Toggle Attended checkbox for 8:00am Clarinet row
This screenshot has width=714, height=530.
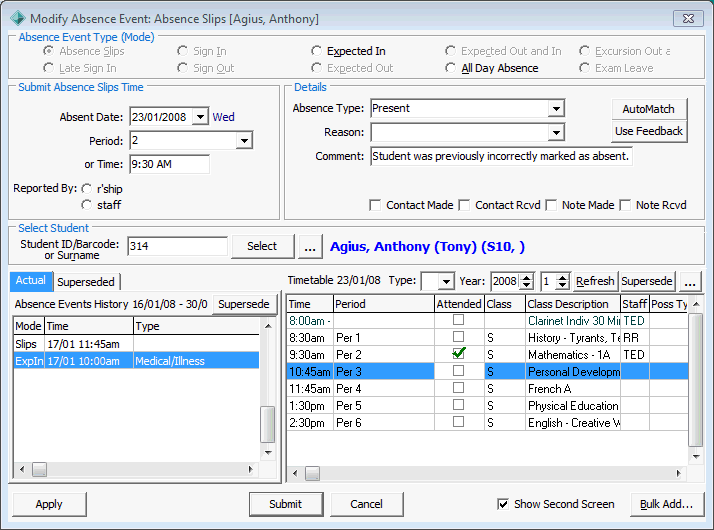pyautogui.click(x=459, y=320)
